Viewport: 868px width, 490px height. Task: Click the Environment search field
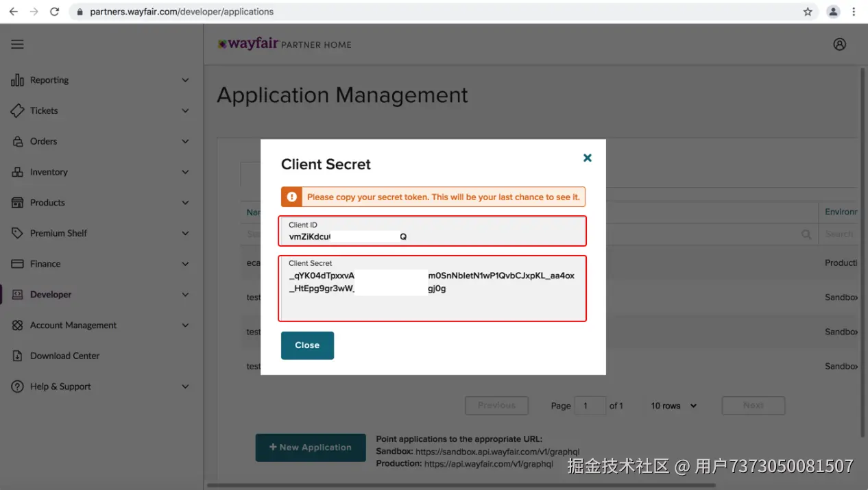coord(839,234)
